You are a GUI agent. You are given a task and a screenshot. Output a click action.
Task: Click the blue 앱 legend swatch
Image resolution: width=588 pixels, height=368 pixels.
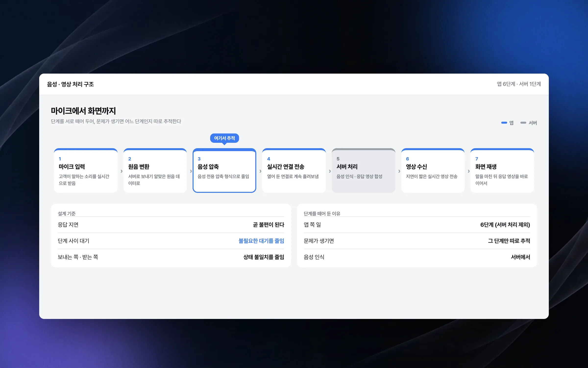[504, 123]
